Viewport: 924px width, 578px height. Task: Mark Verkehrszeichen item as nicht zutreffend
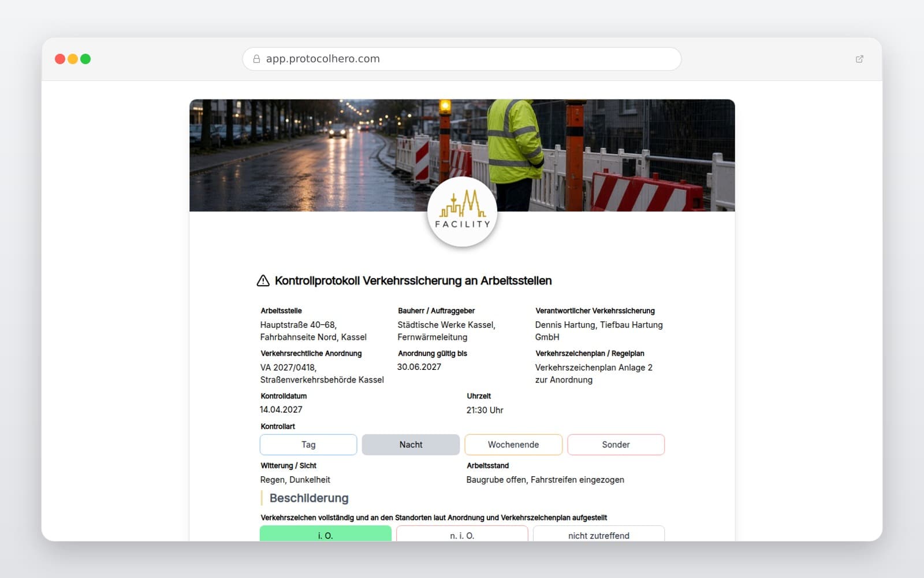[599, 533]
